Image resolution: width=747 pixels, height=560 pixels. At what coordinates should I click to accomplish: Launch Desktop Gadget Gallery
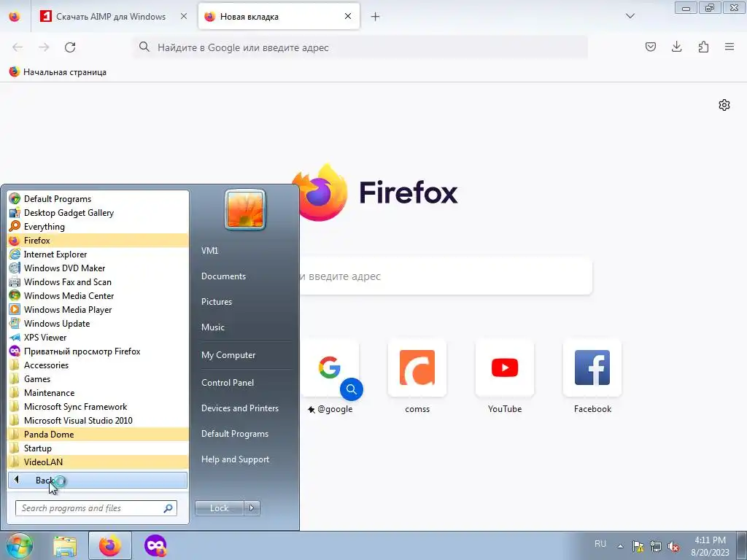tap(98, 213)
